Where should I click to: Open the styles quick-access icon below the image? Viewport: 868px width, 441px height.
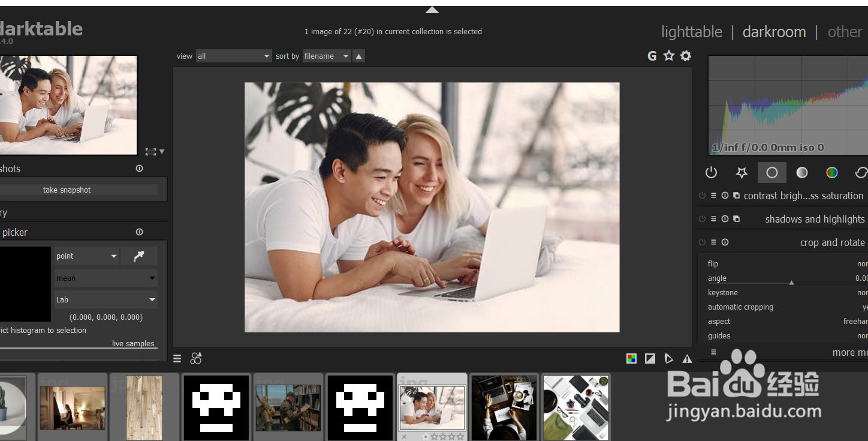point(196,359)
